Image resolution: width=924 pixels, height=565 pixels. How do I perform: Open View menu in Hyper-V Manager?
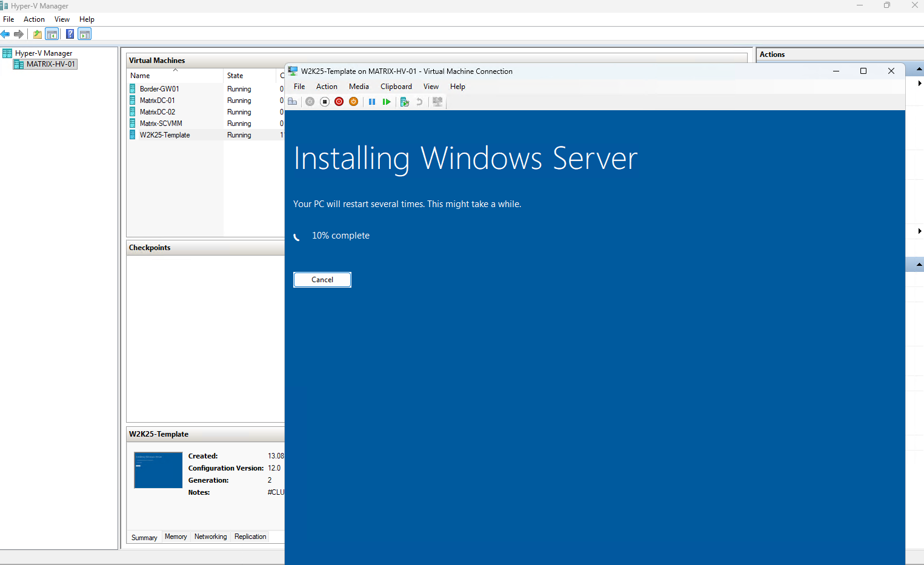point(62,19)
